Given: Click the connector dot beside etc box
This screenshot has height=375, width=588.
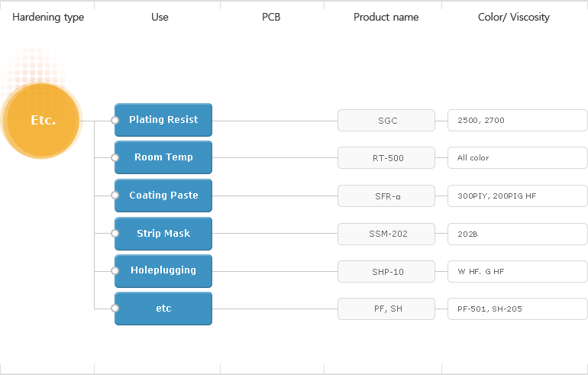Looking at the screenshot, I should pyautogui.click(x=115, y=309).
